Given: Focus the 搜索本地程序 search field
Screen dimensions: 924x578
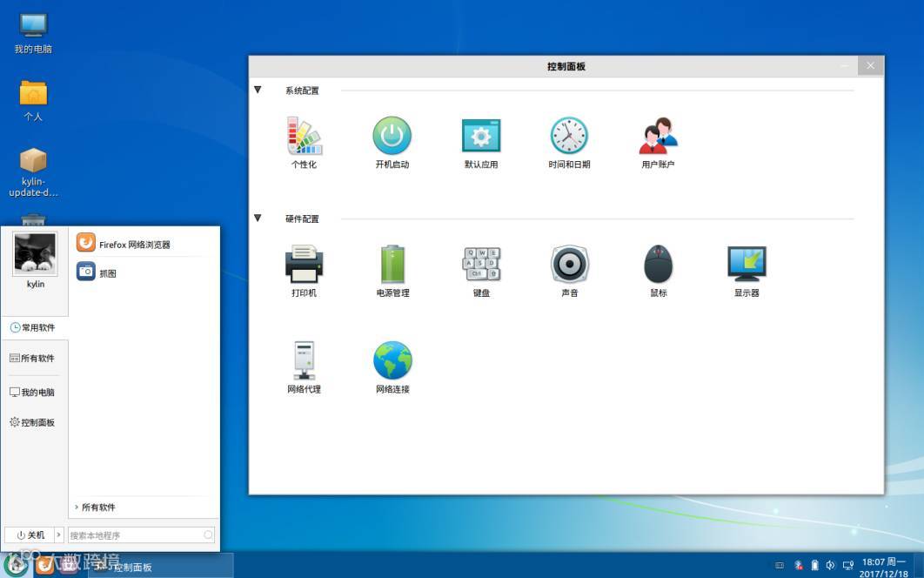Looking at the screenshot, I should [x=142, y=535].
